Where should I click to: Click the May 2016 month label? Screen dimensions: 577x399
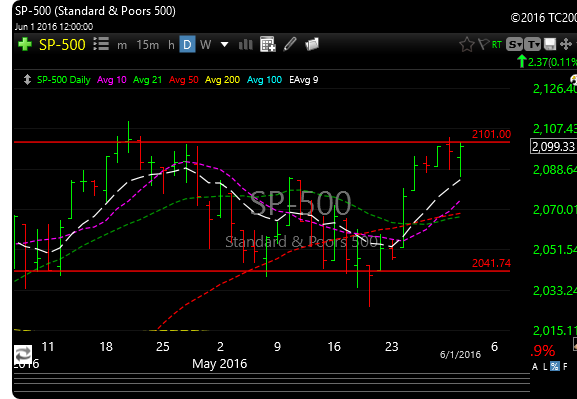pyautogui.click(x=220, y=364)
